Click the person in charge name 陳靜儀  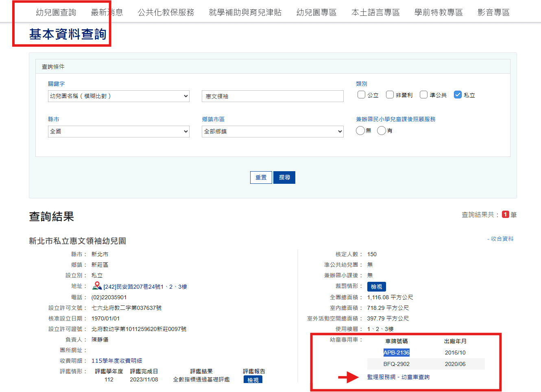100,340
